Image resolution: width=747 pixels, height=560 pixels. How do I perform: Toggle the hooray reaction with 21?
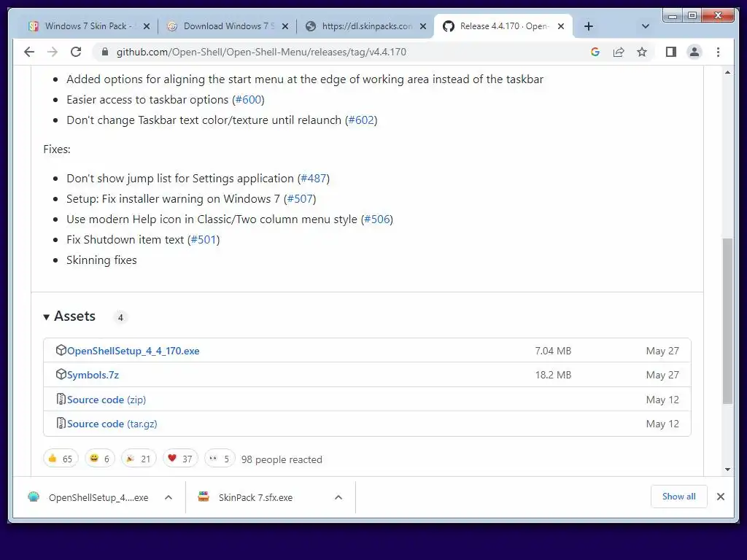[139, 459]
